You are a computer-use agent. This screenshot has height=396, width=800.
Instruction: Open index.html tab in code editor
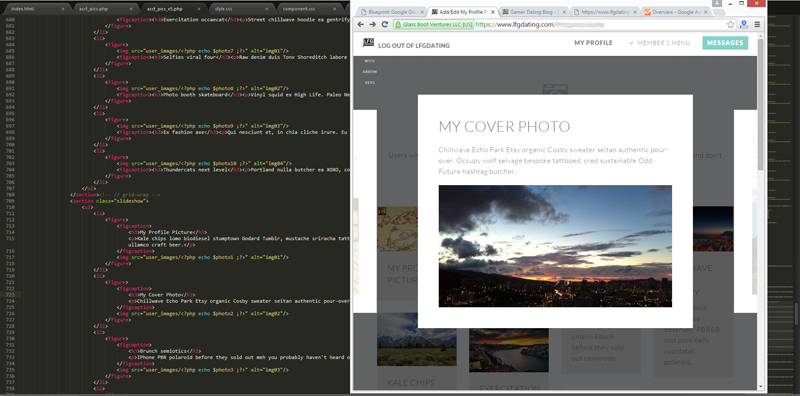click(36, 9)
